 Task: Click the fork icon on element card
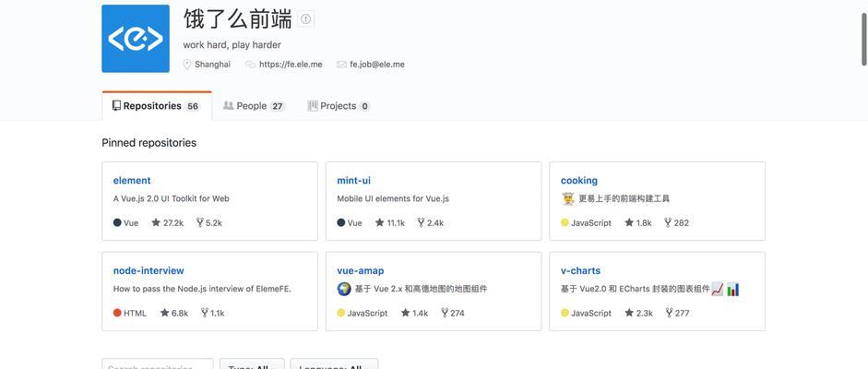200,222
